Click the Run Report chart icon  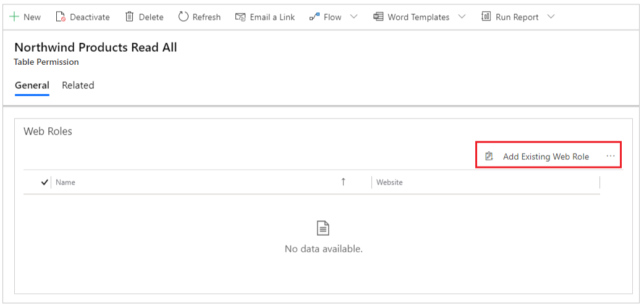[x=486, y=17]
